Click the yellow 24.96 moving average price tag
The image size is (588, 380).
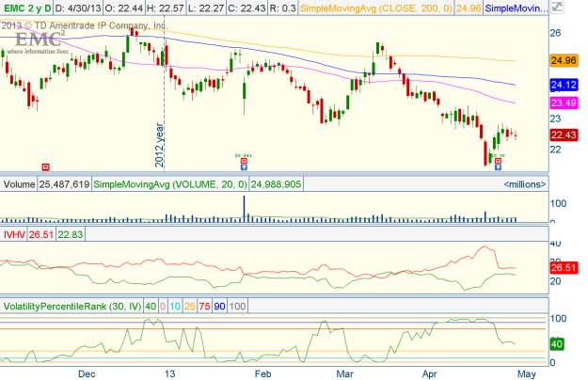pyautogui.click(x=563, y=61)
